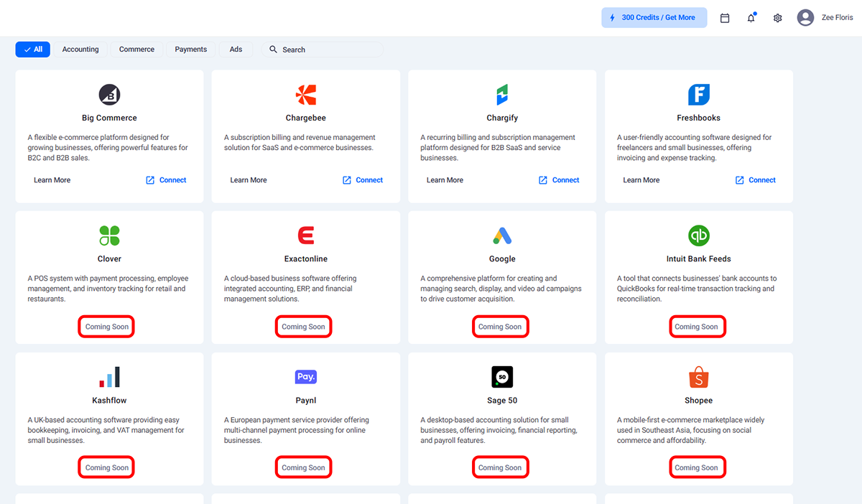
Task: Click Coming Soon on Intuit Bank Feeds card
Action: tap(697, 327)
